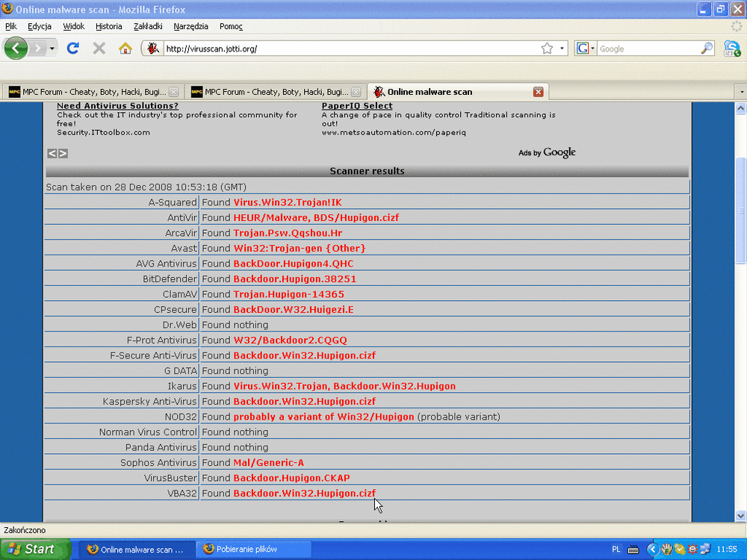This screenshot has width=747, height=560.
Task: Click the PL language indicator in tray
Action: tap(616, 549)
